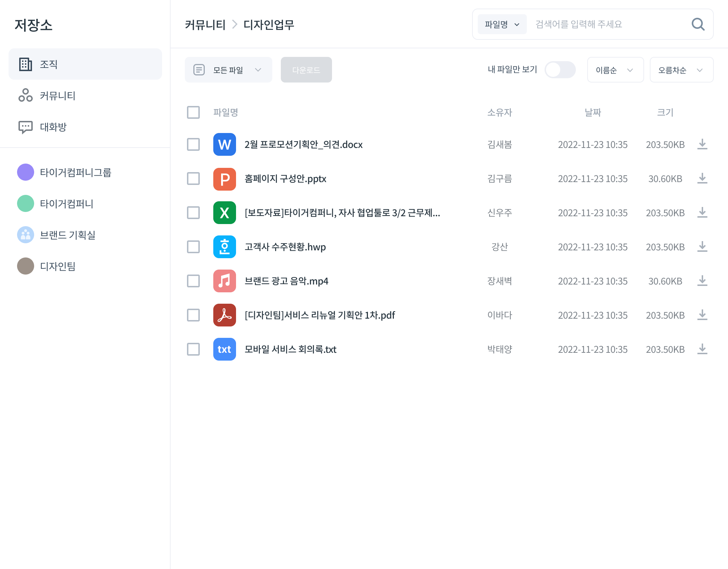Image resolution: width=728 pixels, height=569 pixels.
Task: Click the search magnifier icon
Action: 698,24
